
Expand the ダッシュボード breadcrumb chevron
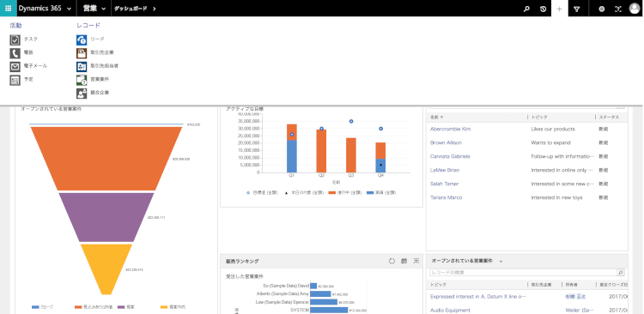pos(155,9)
